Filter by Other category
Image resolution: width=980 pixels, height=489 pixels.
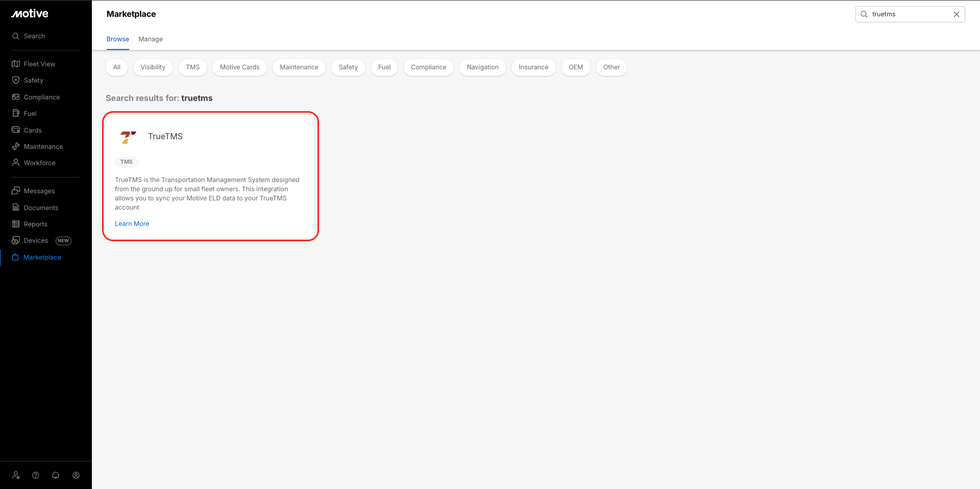(611, 67)
